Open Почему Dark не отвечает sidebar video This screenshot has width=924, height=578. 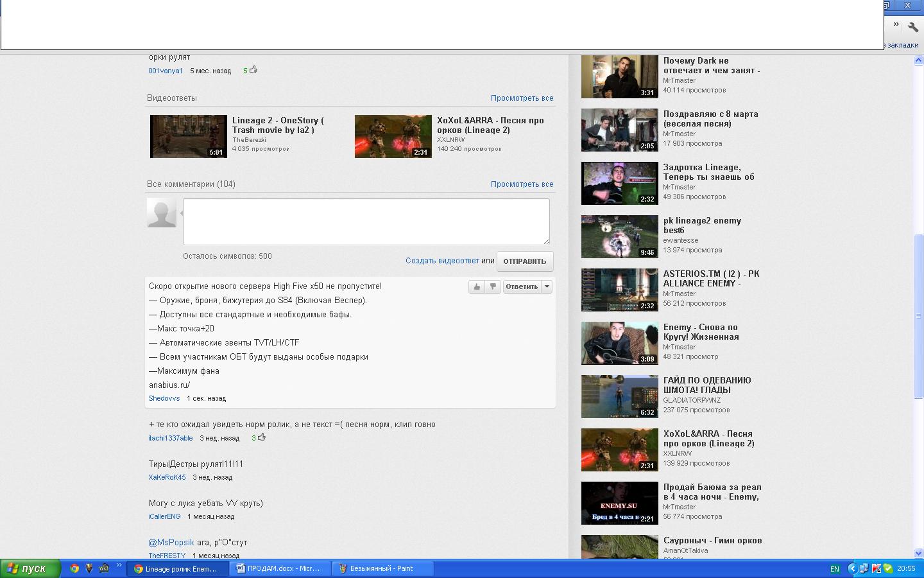point(712,66)
